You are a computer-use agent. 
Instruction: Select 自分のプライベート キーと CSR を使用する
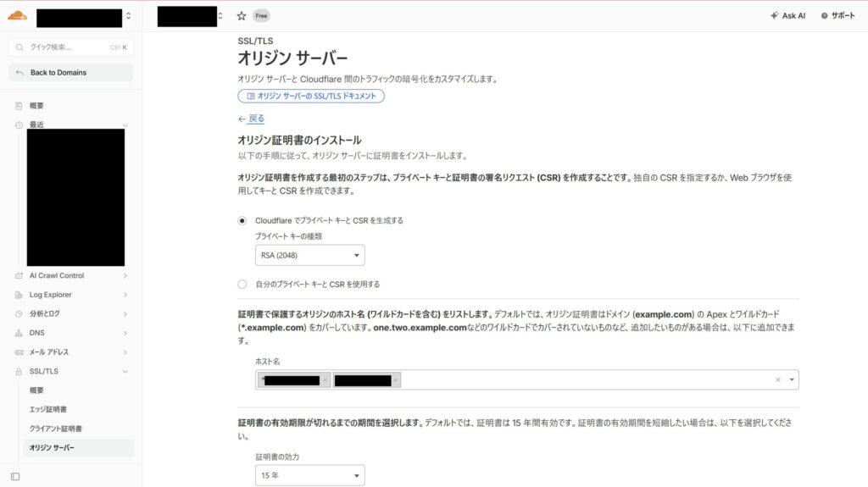click(x=242, y=285)
